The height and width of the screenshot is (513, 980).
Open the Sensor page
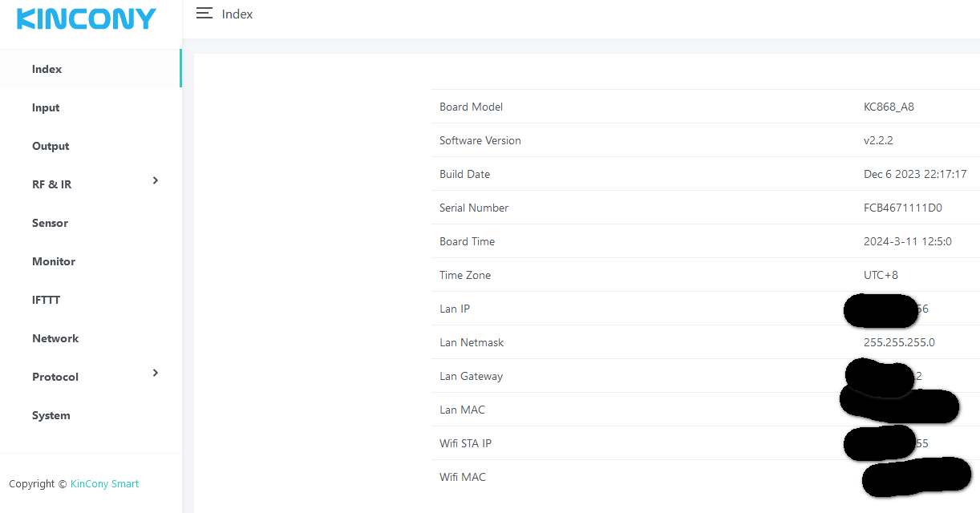50,223
